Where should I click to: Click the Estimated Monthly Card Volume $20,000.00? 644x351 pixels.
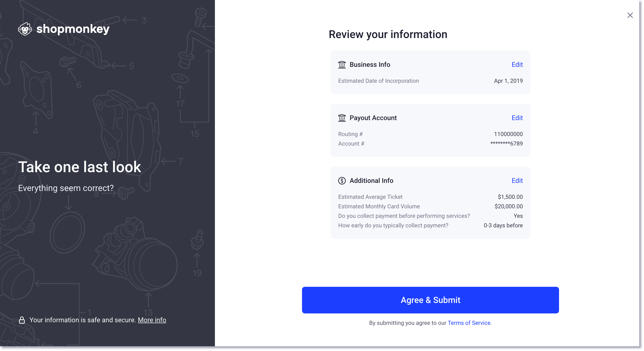[x=509, y=206]
